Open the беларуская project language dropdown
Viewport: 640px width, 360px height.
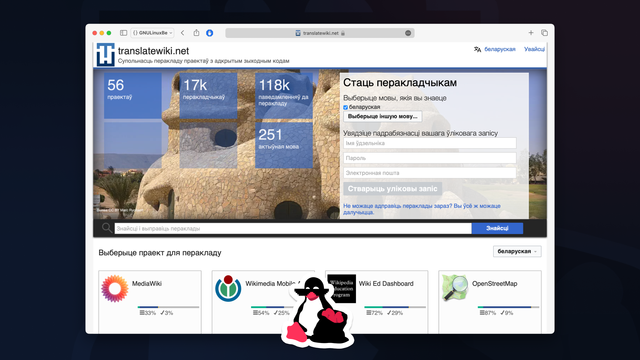517,251
